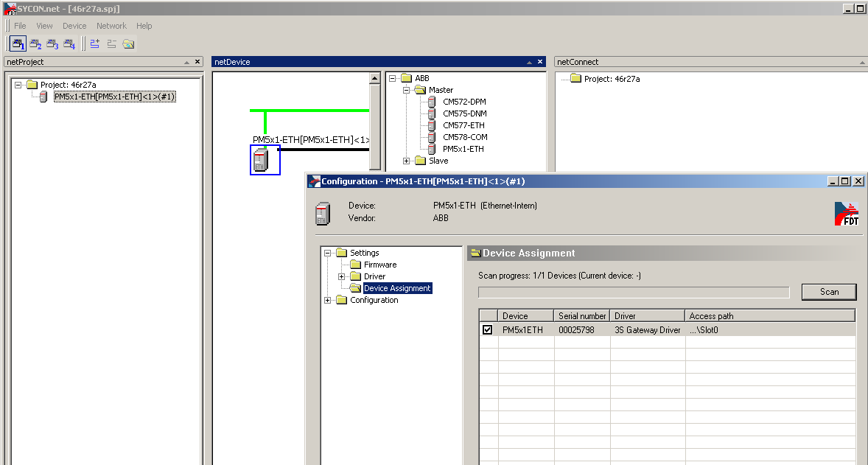
Task: Click the CM577-ETH device icon in catalog
Action: point(432,126)
